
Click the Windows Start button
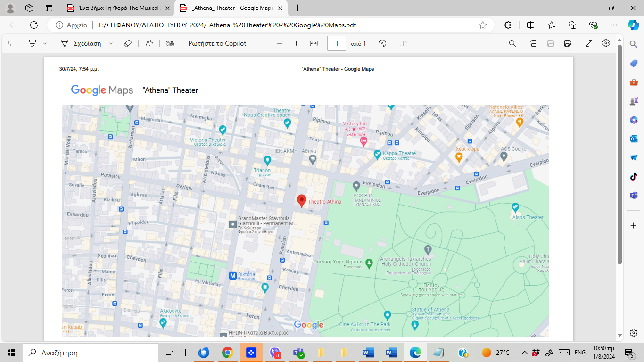[x=11, y=353]
